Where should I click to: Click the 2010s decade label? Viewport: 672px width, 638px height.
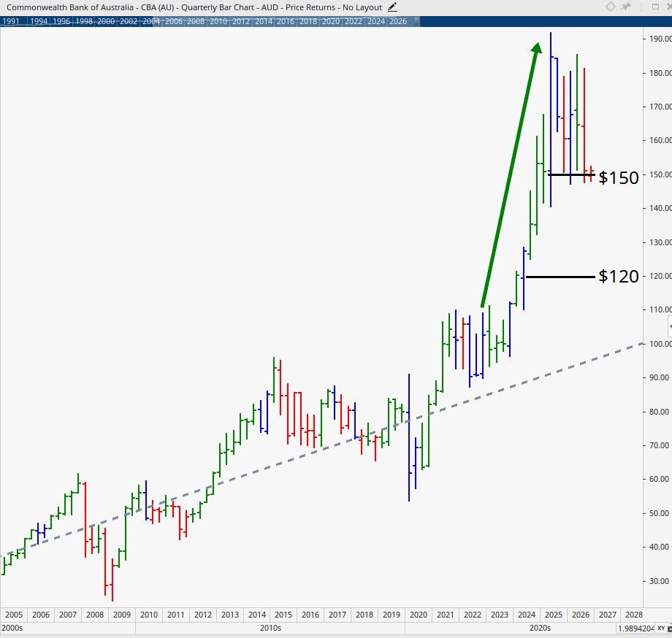[x=270, y=629]
